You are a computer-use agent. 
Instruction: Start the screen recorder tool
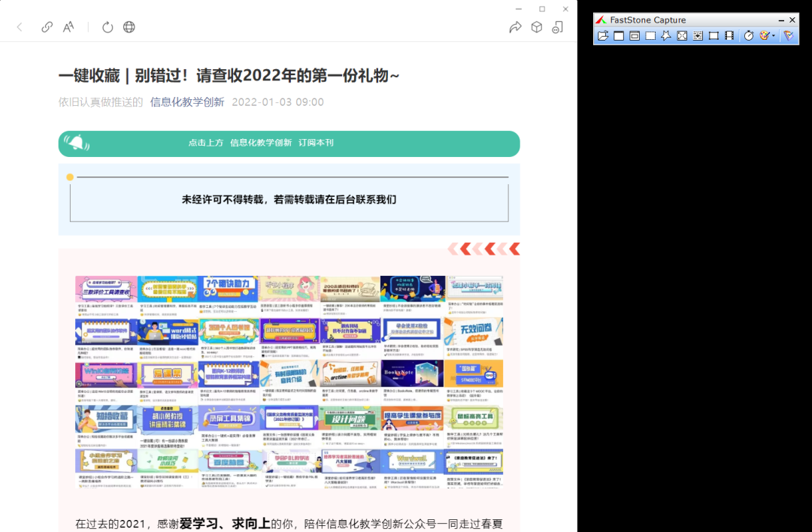tap(729, 35)
